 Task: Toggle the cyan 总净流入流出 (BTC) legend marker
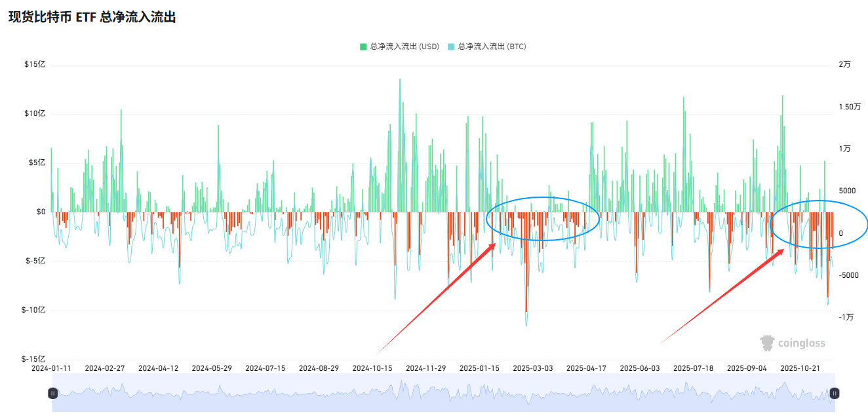(451, 47)
